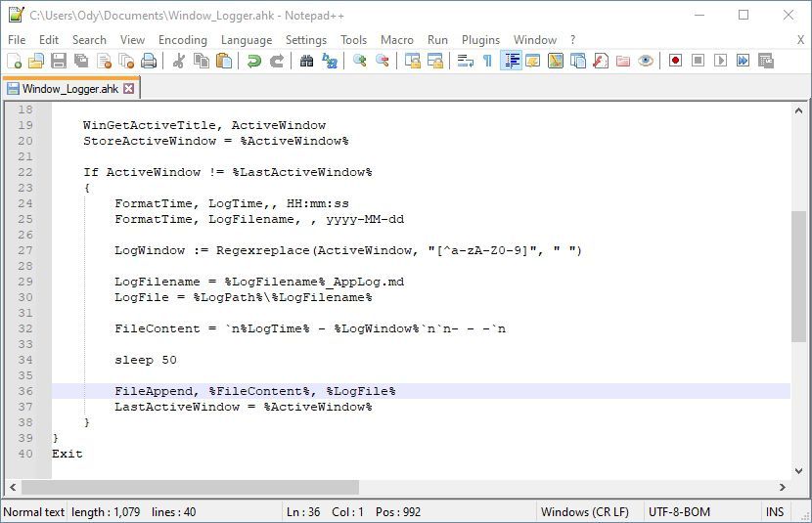Open the Run menu
This screenshot has height=523, width=812.
tap(437, 40)
